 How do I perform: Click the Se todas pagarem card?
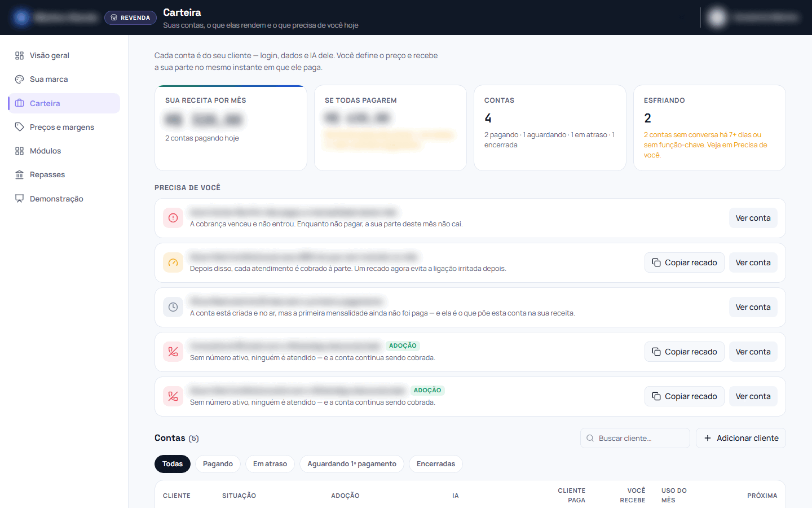point(390,128)
